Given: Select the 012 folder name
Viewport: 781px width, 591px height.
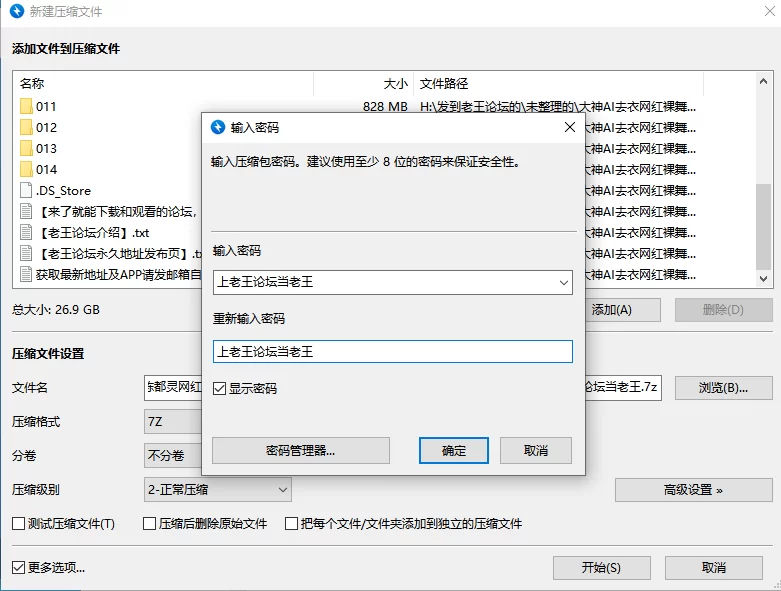Looking at the screenshot, I should tap(46, 127).
